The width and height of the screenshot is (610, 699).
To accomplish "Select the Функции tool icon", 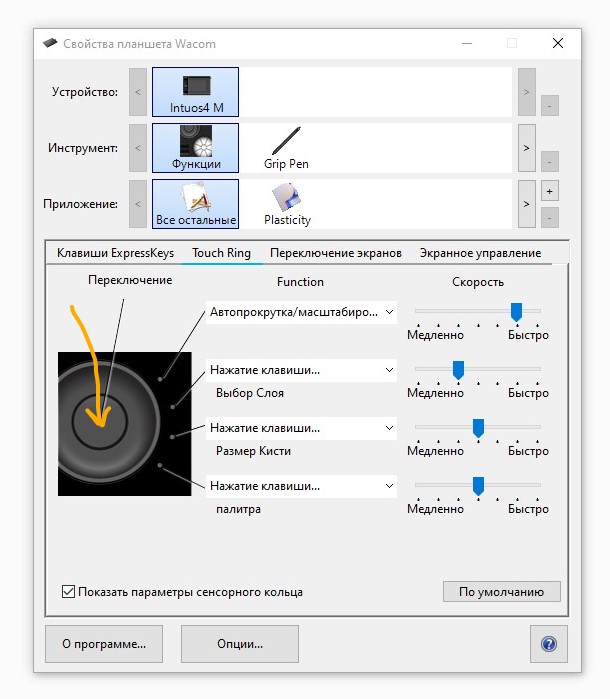I will coord(195,148).
